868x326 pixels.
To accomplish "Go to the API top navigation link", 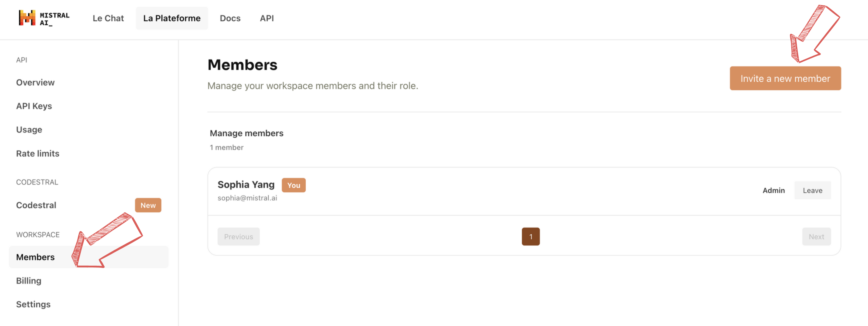I will pyautogui.click(x=266, y=18).
